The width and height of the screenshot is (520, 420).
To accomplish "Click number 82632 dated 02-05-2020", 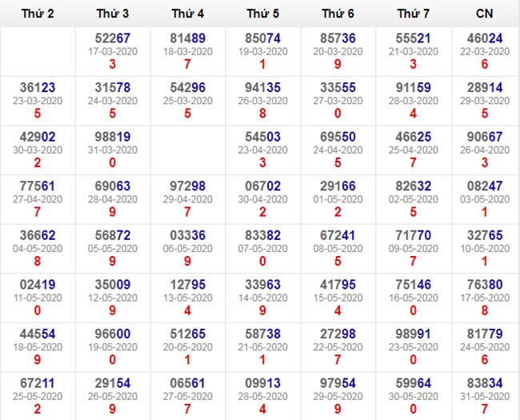I will click(x=414, y=186).
